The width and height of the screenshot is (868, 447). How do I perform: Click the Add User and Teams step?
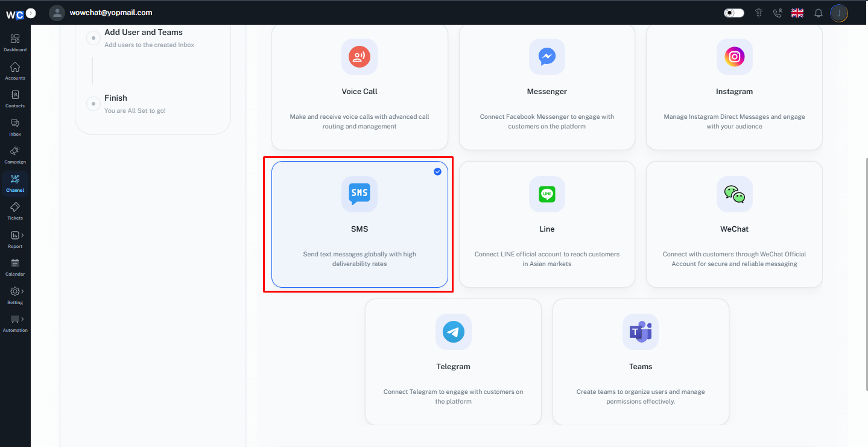click(144, 33)
